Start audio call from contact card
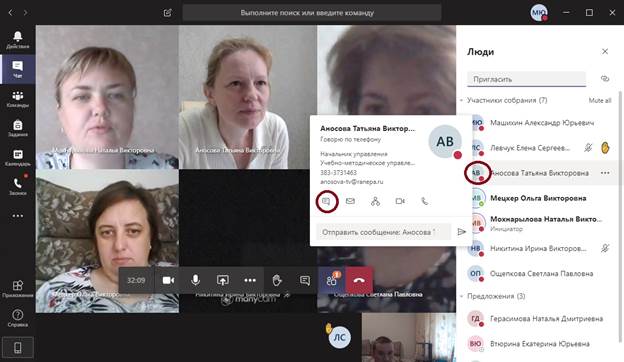Viewport: 624px width, 362px height. 425,201
